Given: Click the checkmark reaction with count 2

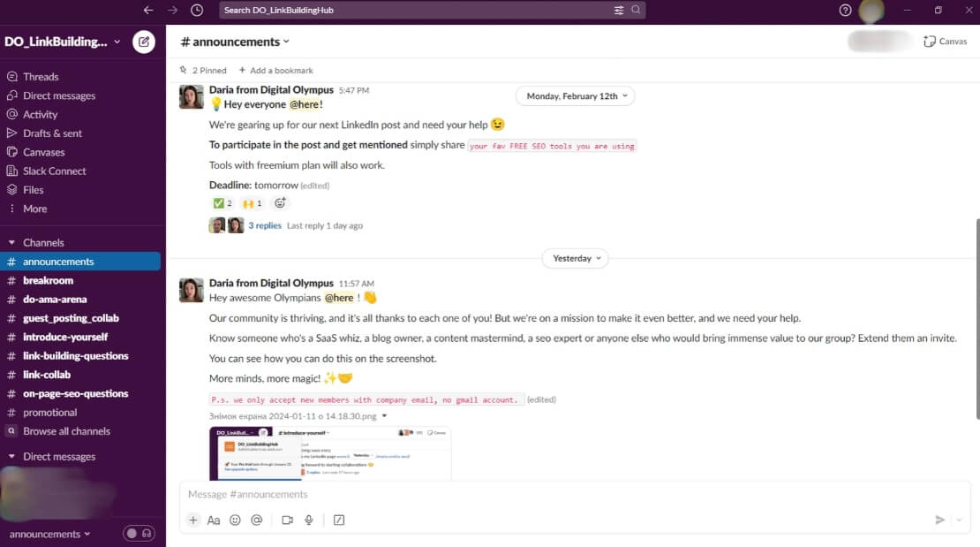Looking at the screenshot, I should click(x=222, y=202).
